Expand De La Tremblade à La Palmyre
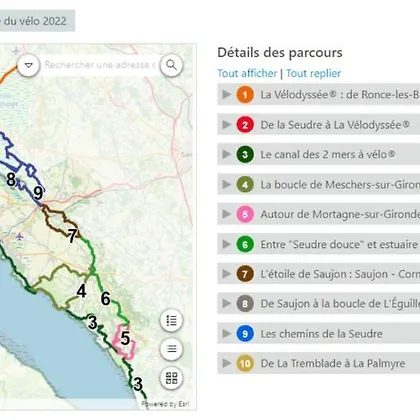Screen dimensions: 420x420 [x=319, y=363]
